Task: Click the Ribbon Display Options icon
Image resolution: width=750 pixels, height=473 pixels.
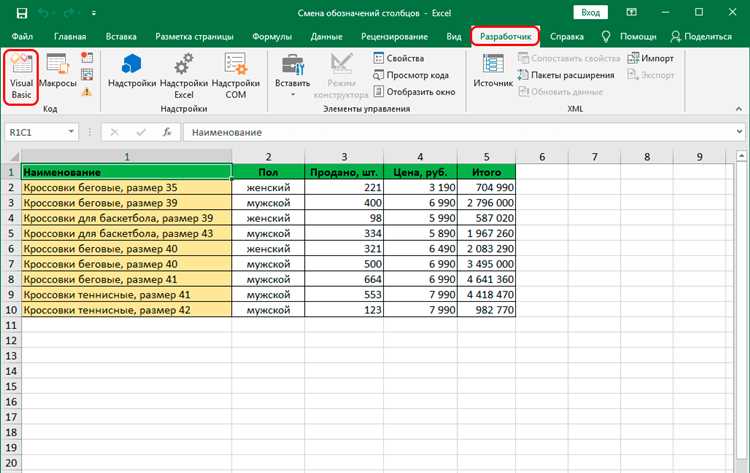Action: (x=631, y=12)
